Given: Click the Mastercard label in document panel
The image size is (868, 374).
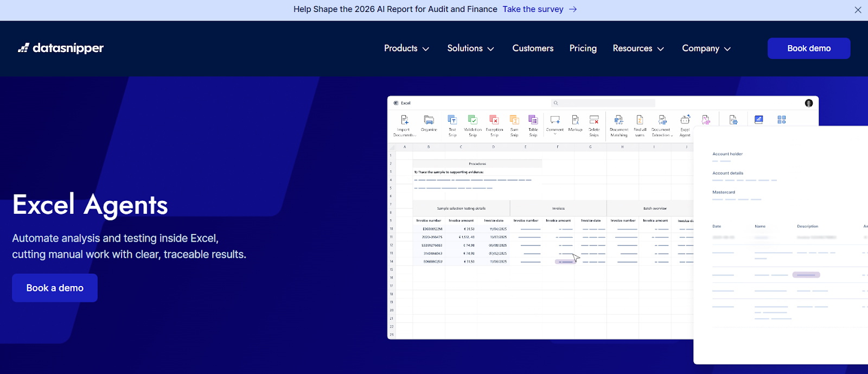Looking at the screenshot, I should pyautogui.click(x=724, y=192).
